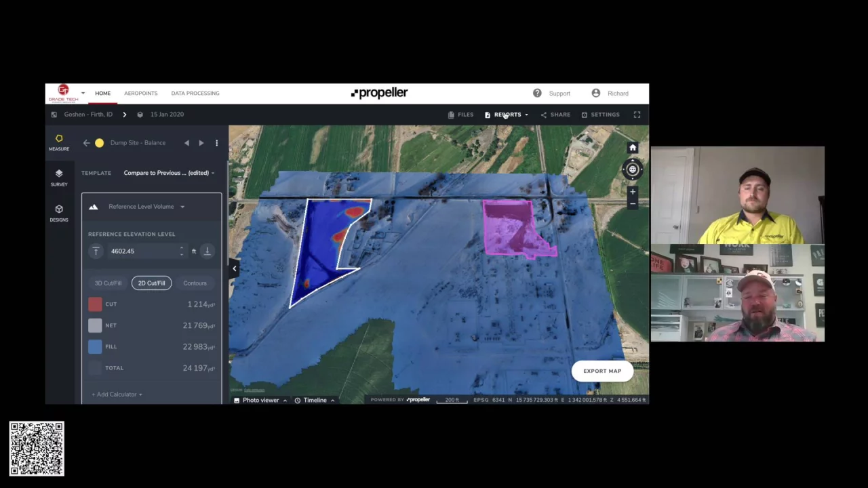The height and width of the screenshot is (488, 868).
Task: Click the reference elevation input field
Action: point(142,251)
